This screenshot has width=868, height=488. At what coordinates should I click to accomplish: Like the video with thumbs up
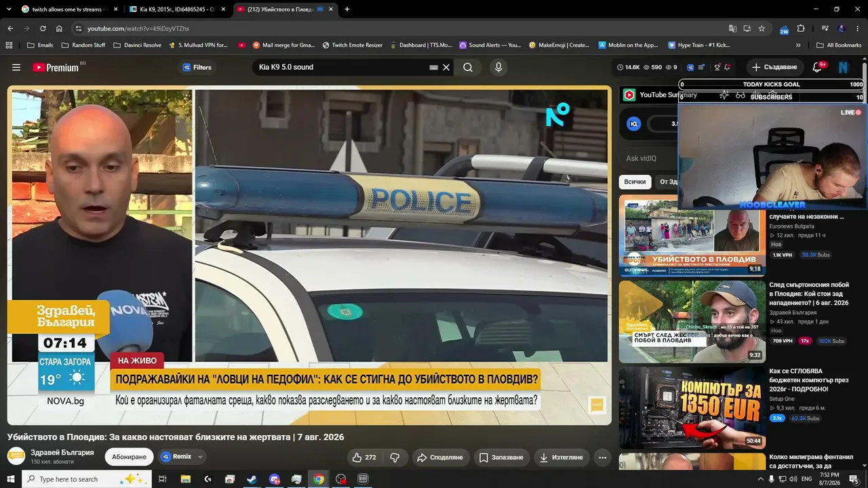click(x=364, y=457)
